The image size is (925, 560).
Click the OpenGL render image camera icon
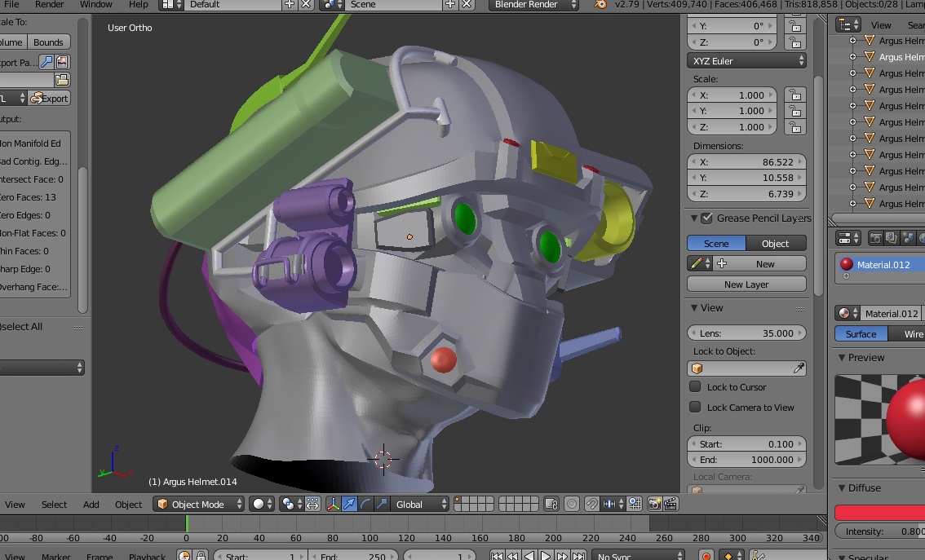pyautogui.click(x=654, y=504)
